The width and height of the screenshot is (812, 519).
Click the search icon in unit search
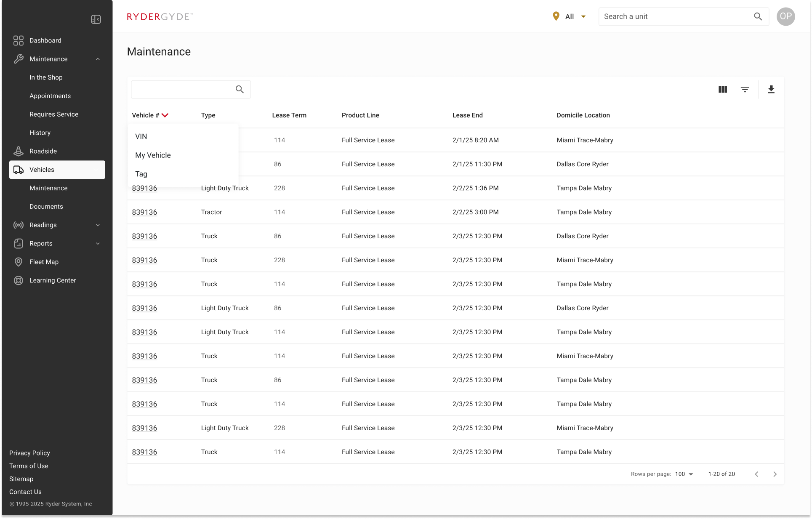click(758, 16)
